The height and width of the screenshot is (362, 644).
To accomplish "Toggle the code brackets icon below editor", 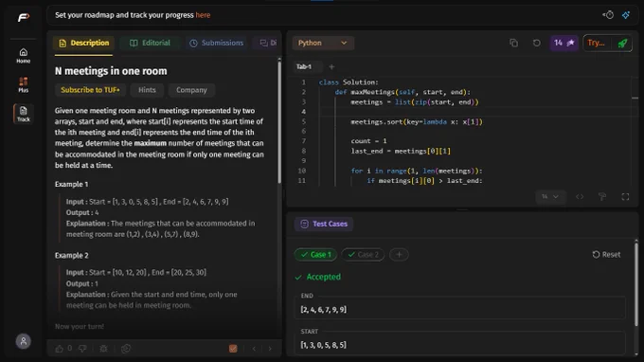I will coord(580,197).
